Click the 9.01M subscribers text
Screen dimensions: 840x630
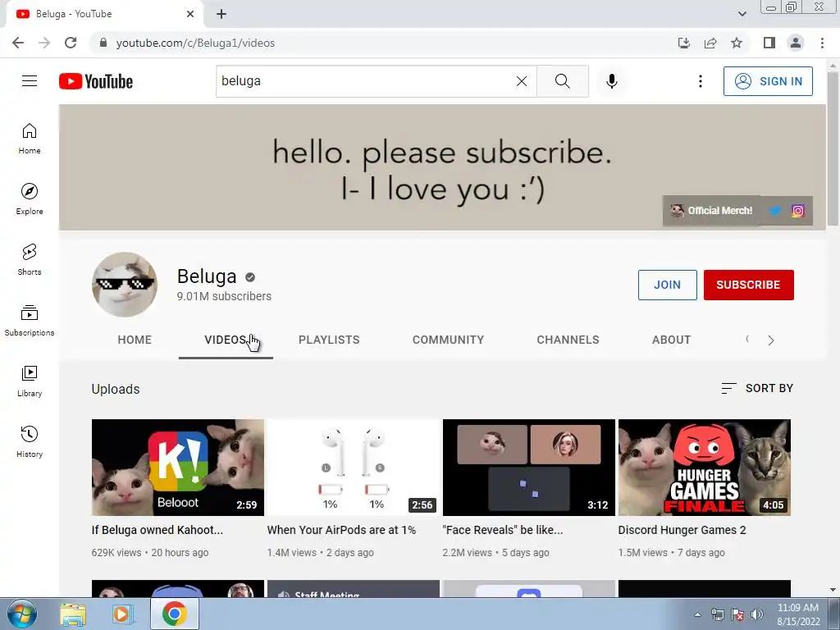tap(224, 296)
